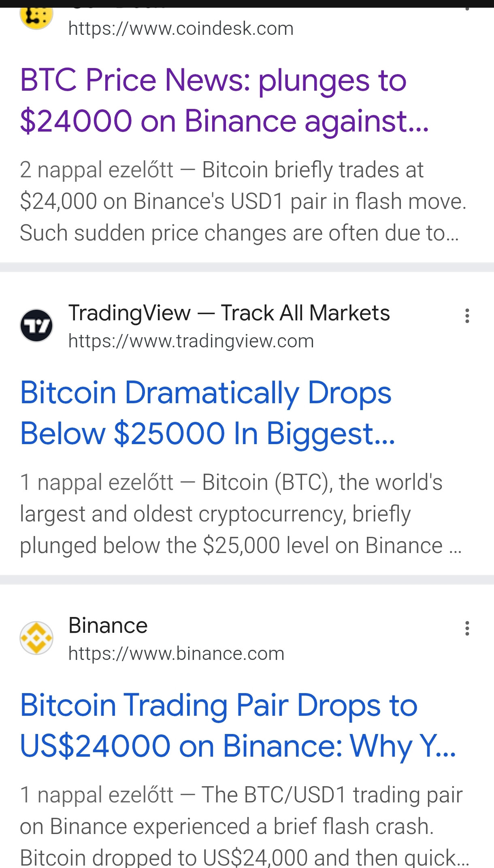
Task: Tap '2 nappal ezelőtt' date in CoinDesk result
Action: 96,170
